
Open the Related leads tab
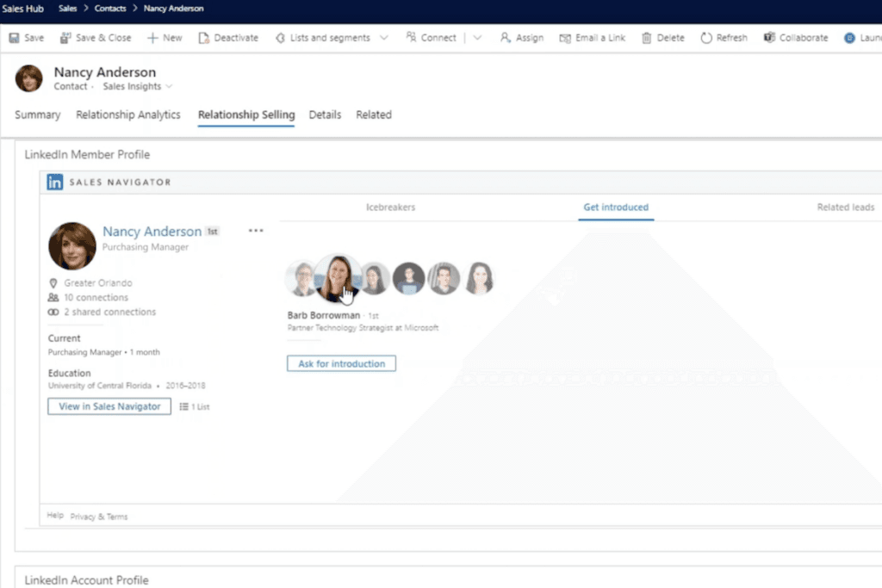(x=846, y=207)
